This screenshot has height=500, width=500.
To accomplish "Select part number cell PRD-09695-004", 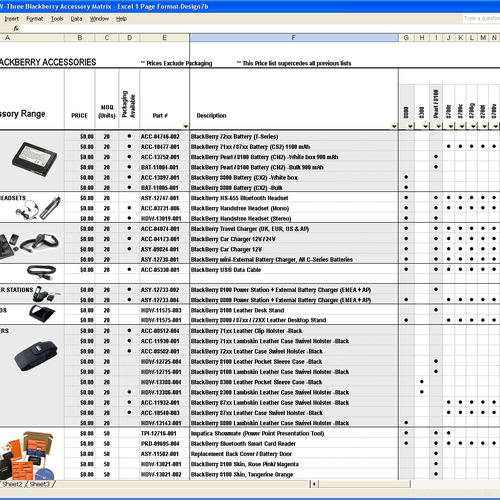I will 165,444.
